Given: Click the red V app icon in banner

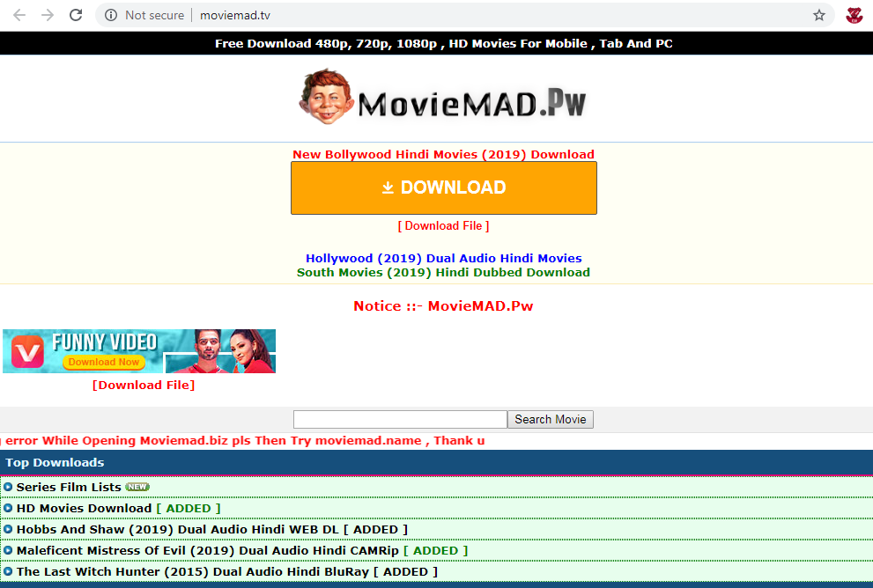Looking at the screenshot, I should coord(27,351).
